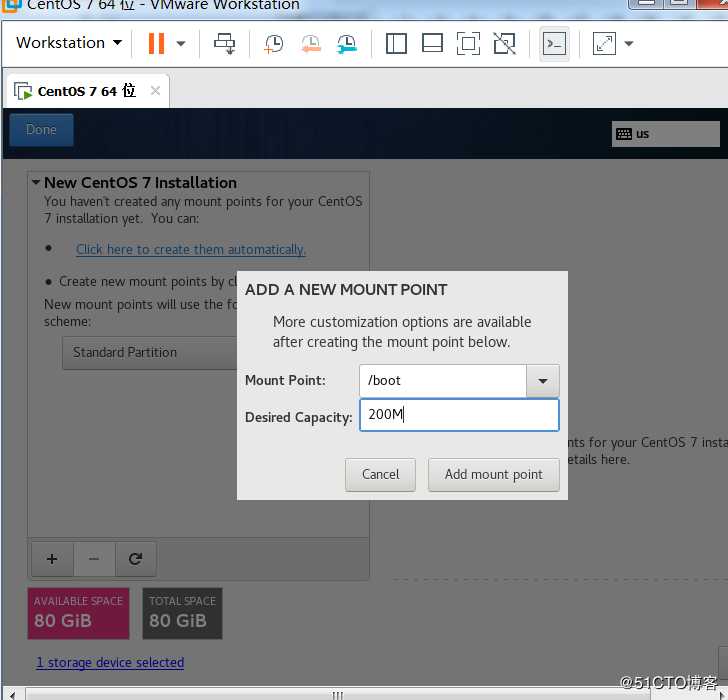
Task: Select the CentOS 7 64 位 tab
Action: 86,91
